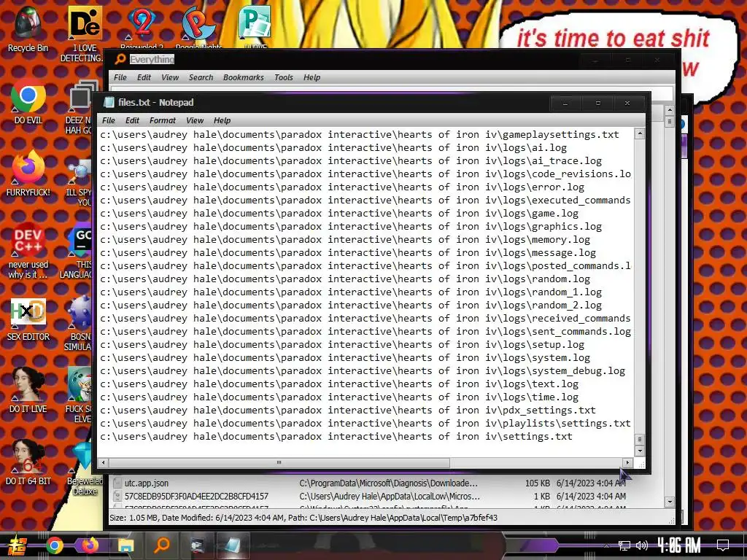Viewport: 747px width, 560px height.
Task: Open Notepad View menu
Action: (194, 120)
